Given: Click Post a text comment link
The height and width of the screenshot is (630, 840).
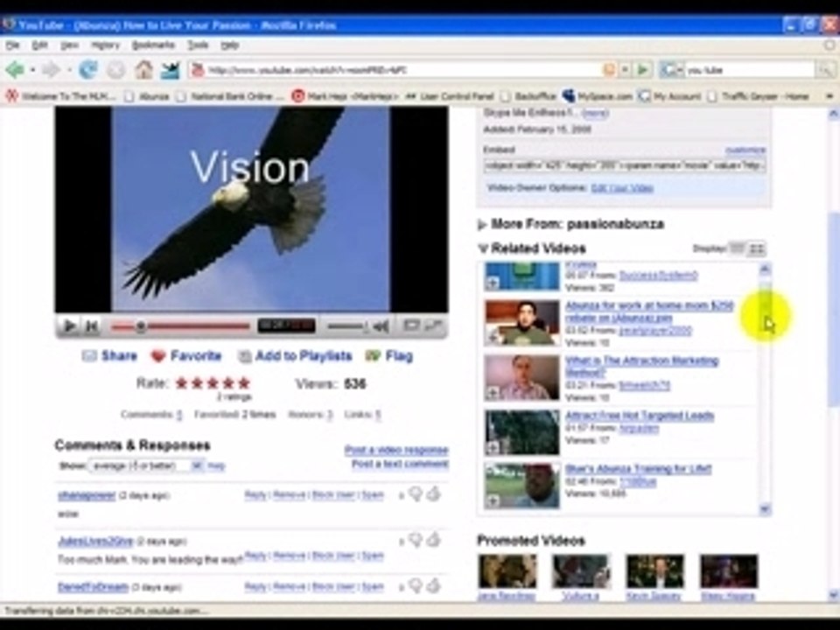Looking at the screenshot, I should (400, 464).
